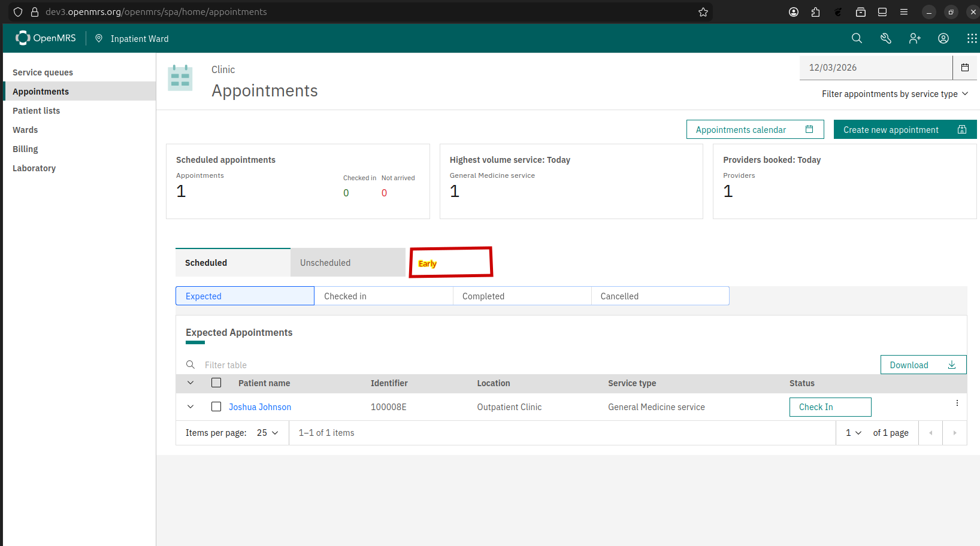Screen dimensions: 980x546
Task: Expand all rows using header chevron
Action: click(190, 383)
